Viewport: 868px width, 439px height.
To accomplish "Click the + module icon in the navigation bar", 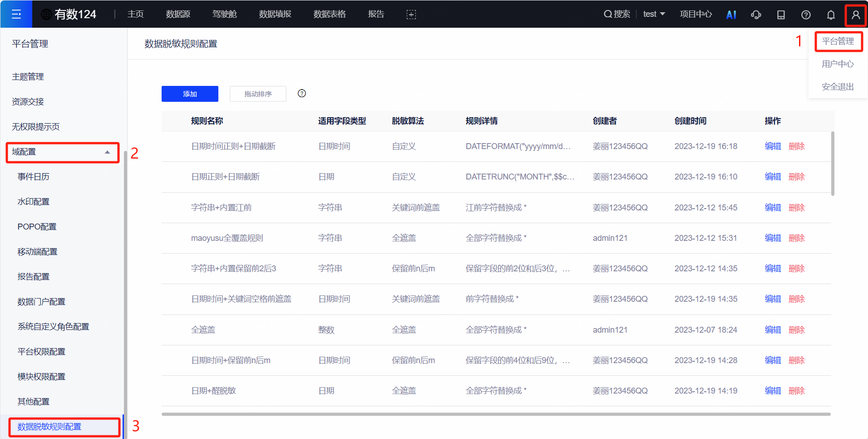I will pyautogui.click(x=411, y=14).
